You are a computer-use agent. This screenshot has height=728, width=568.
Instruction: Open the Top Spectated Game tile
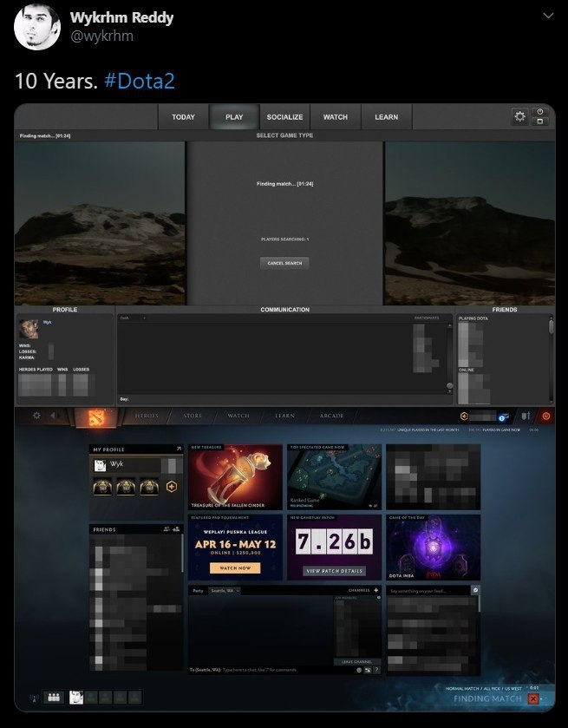click(x=334, y=477)
